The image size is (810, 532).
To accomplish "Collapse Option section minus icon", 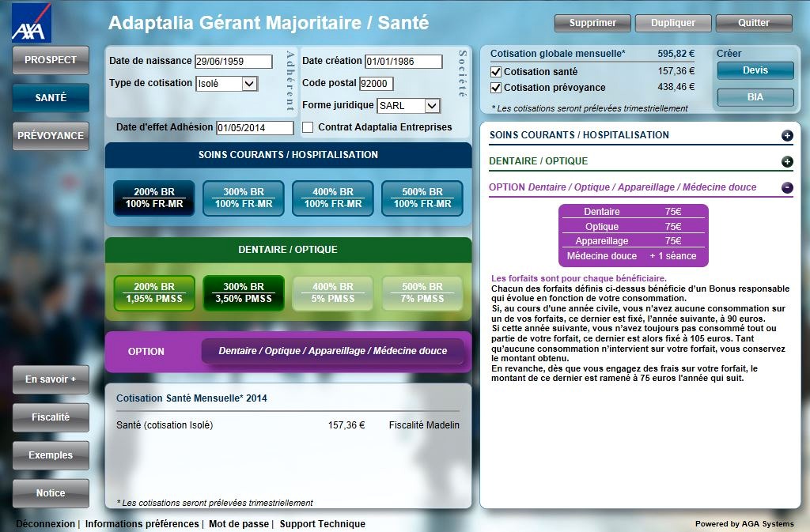I will click(x=787, y=188).
